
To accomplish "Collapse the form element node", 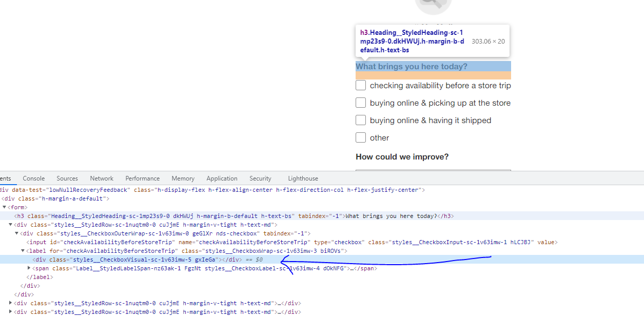I will [x=5, y=207].
